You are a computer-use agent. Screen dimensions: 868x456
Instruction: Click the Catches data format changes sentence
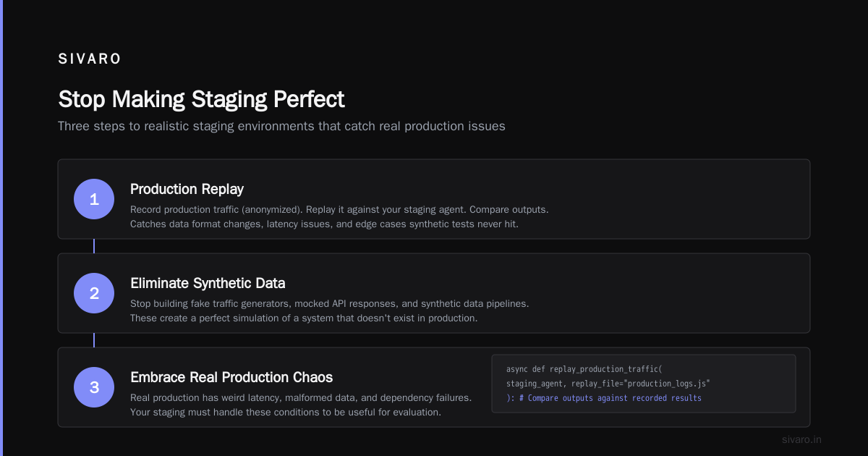(325, 224)
